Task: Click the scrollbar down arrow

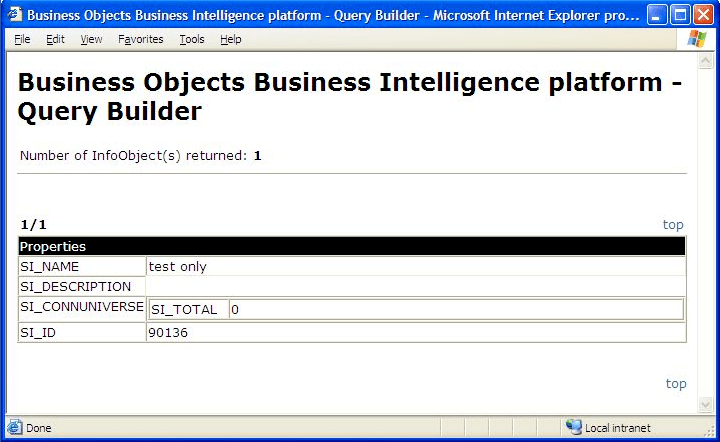Action: [x=705, y=404]
